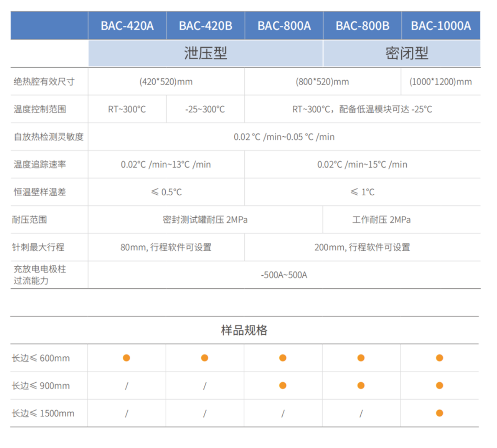Click the 长边≤ 900mm row label

click(x=41, y=386)
